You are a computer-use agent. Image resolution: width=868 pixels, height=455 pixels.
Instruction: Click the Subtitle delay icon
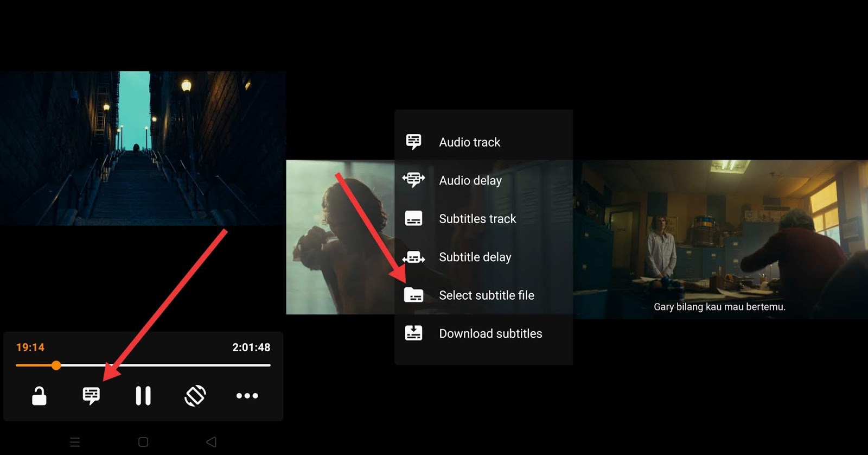414,257
